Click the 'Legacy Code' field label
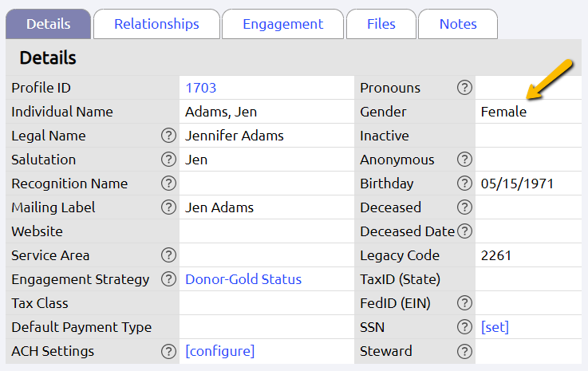The image size is (588, 371). click(x=400, y=255)
